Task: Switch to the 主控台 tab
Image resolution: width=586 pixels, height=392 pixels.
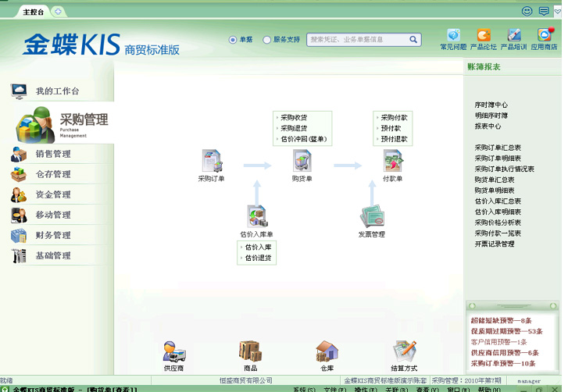Action: click(34, 12)
